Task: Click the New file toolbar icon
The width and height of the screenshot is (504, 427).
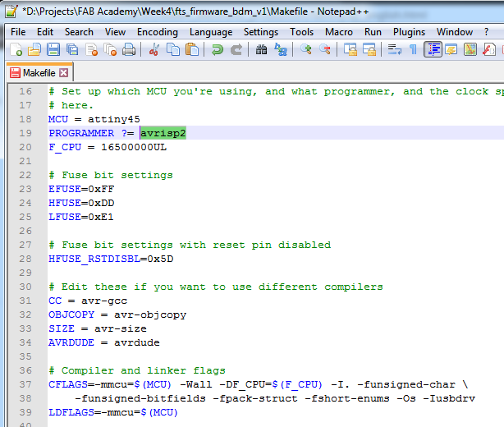Action: click(x=16, y=49)
